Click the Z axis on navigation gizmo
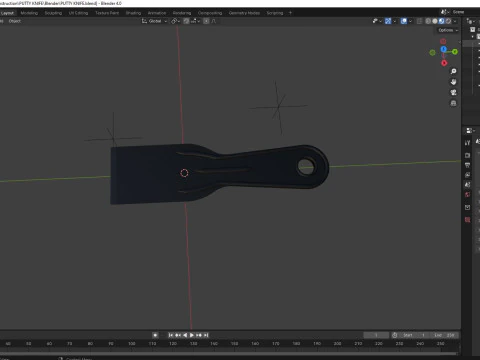 point(444,49)
